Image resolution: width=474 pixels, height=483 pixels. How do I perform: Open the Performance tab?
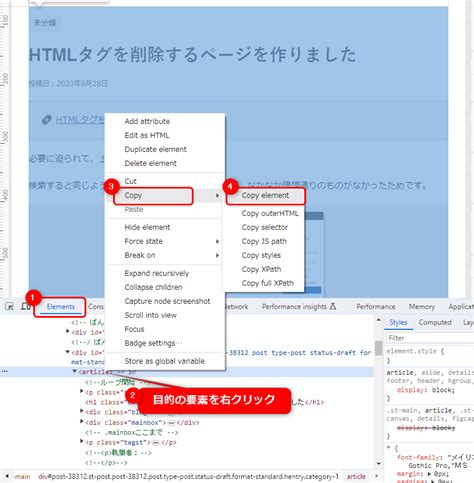376,307
